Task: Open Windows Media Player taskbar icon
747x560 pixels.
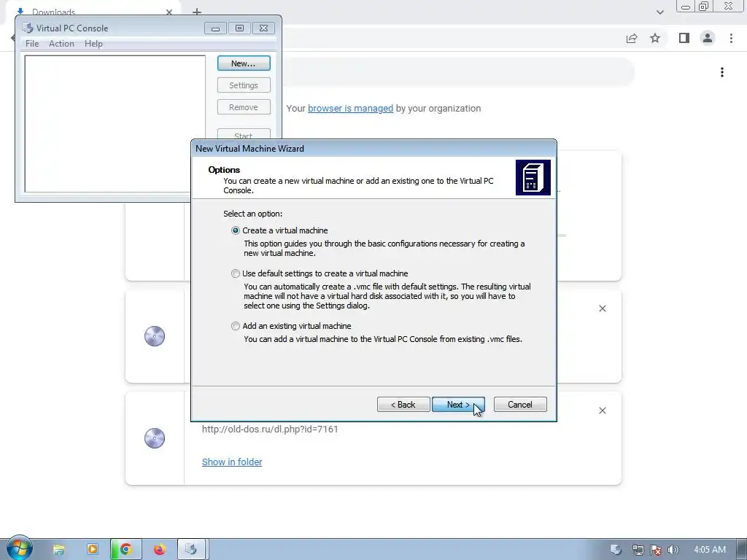Action: 93,550
